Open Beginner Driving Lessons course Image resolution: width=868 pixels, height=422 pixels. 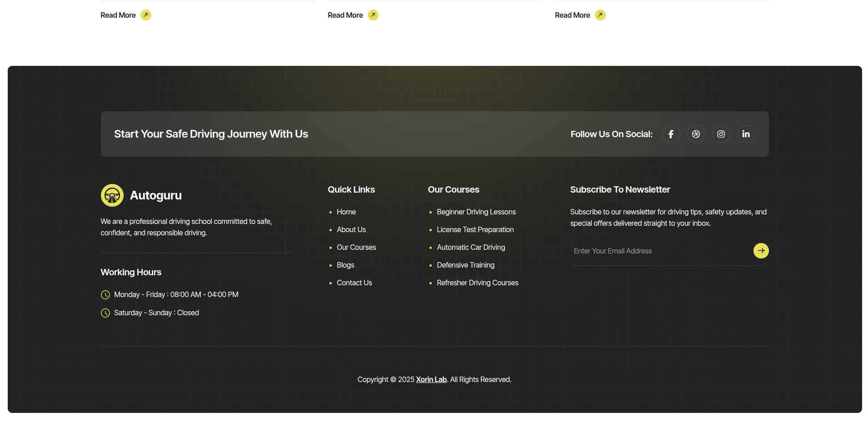coord(476,212)
